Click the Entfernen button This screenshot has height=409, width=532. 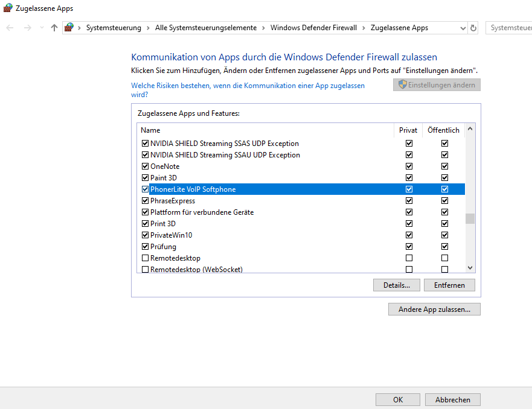pos(449,285)
